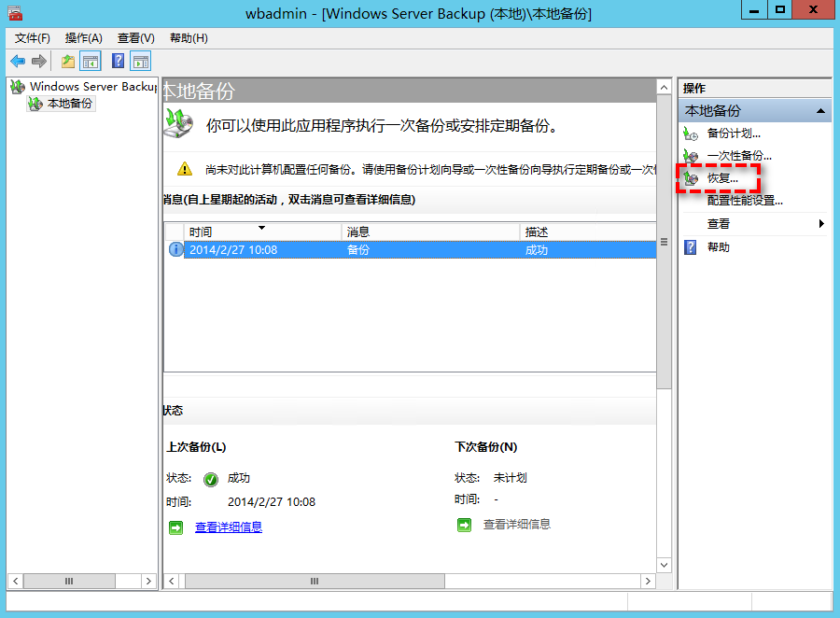Click the center pane scroll down arrow
Screen dimensions: 840x618
664,565
